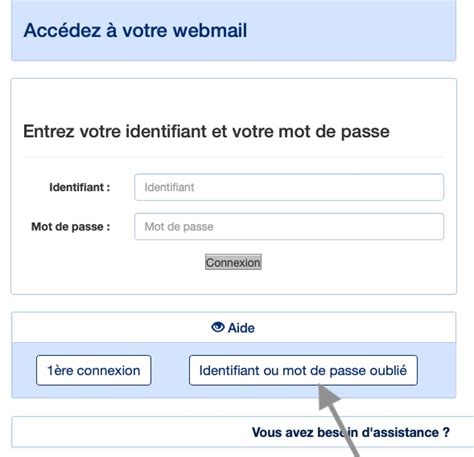This screenshot has width=474, height=457.
Task: Click the blue area between help buttons
Action: coord(170,370)
